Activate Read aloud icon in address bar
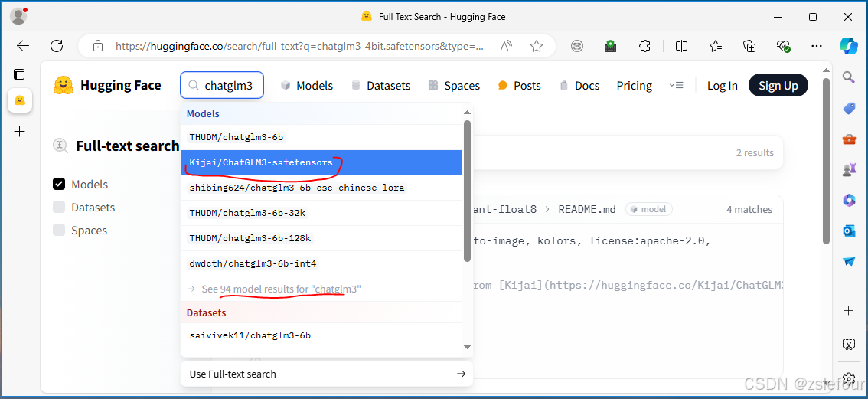Image resolution: width=868 pixels, height=399 pixels. pos(506,46)
